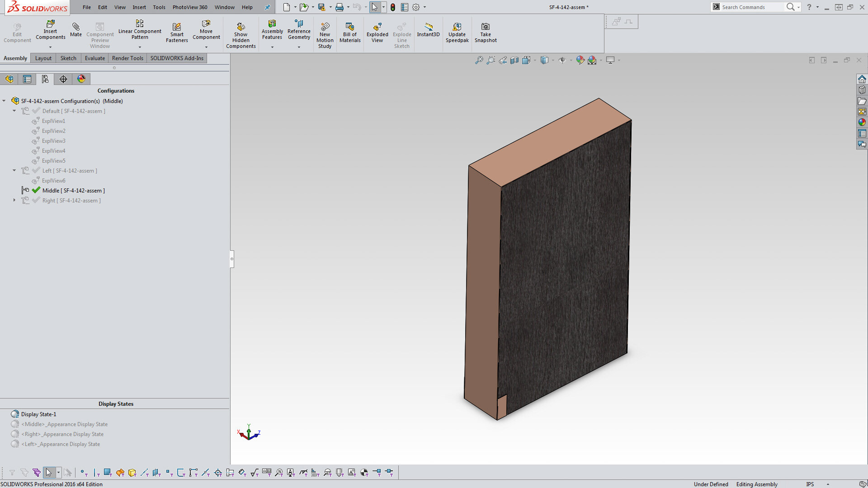Viewport: 868px width, 488px height.
Task: Open DimXpertManager tab icon
Action: point(63,79)
